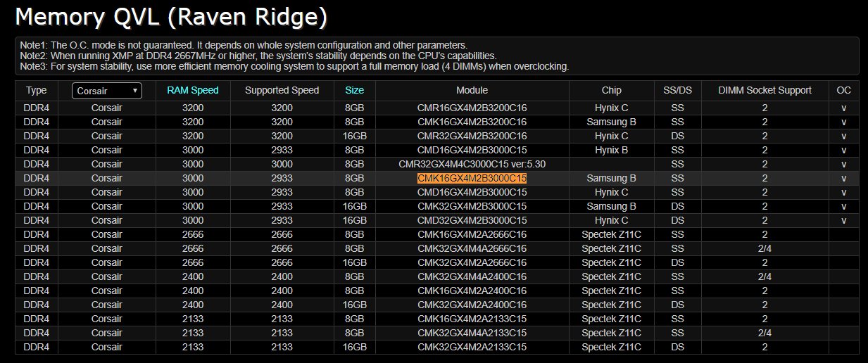Click the Supported Speed column header
The height and width of the screenshot is (363, 868).
pos(282,90)
